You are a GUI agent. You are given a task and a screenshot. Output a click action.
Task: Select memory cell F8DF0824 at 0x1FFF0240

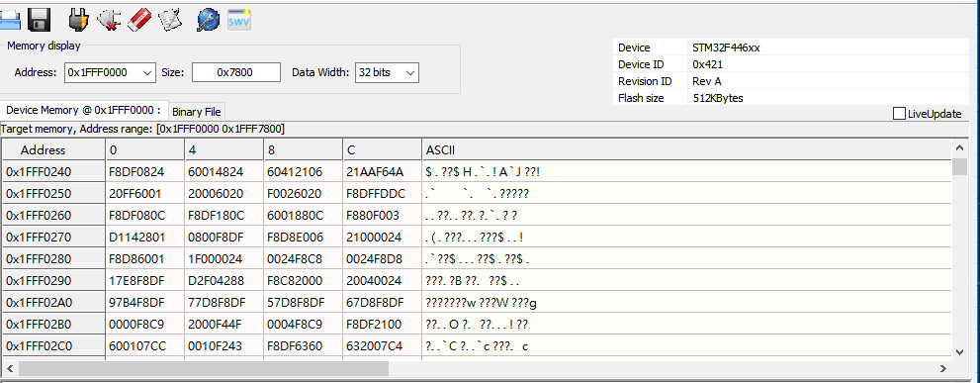145,171
